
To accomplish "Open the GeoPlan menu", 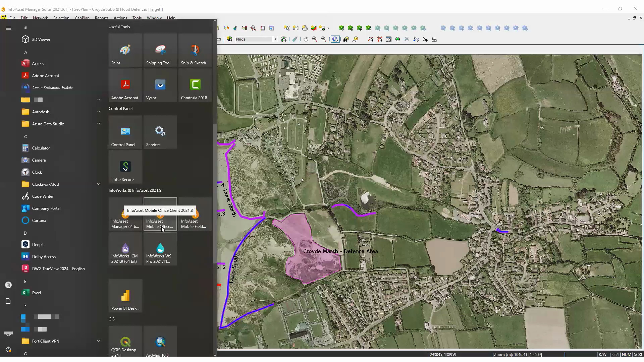I will 82,18.
